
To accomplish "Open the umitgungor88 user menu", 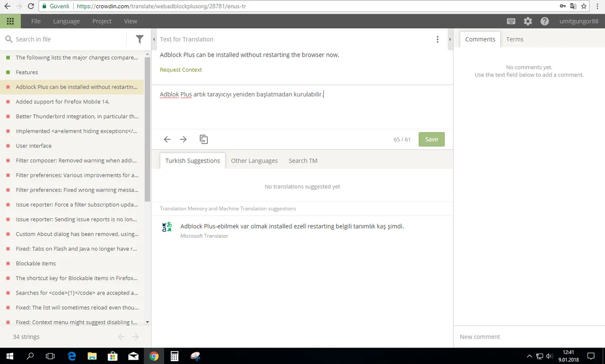I will 579,21.
